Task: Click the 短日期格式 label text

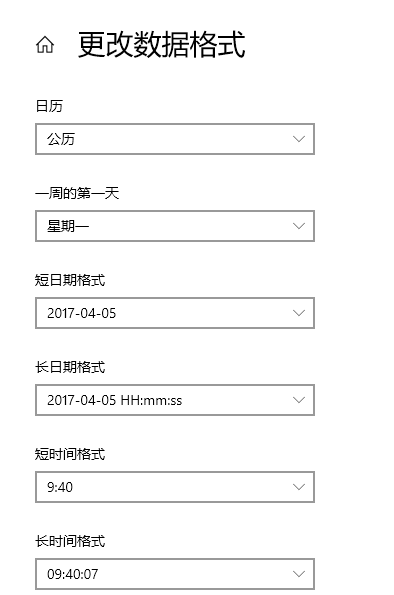Action: (70, 280)
